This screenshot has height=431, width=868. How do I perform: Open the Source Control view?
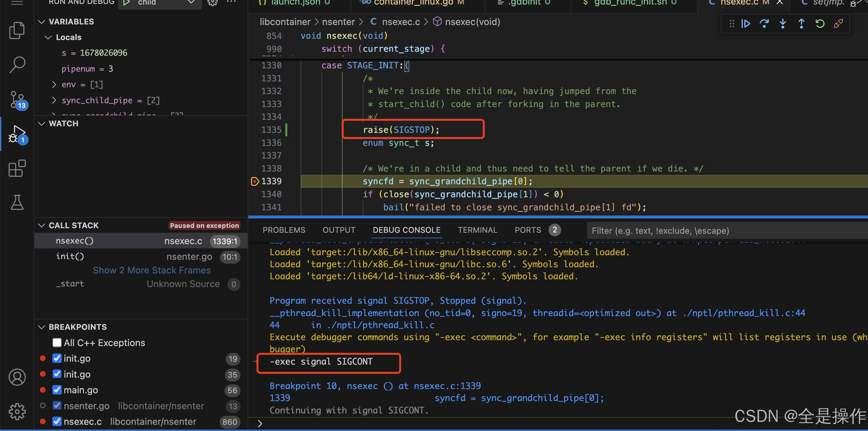pyautogui.click(x=17, y=100)
